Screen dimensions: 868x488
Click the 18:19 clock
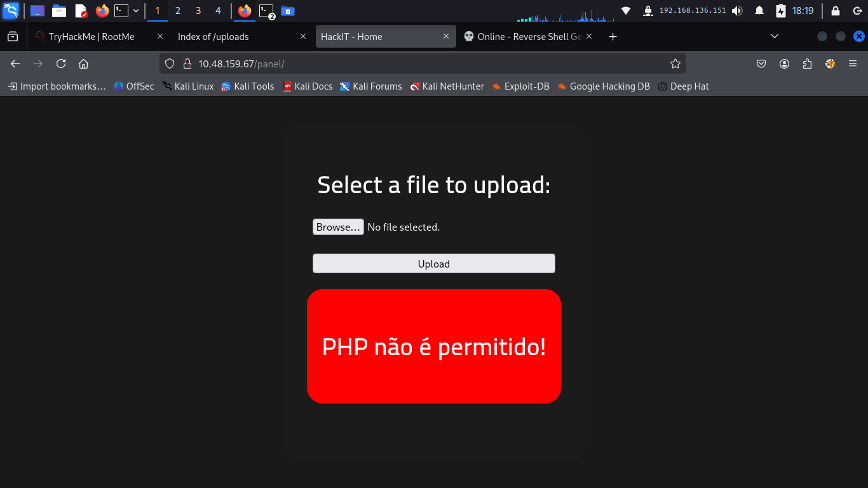tap(803, 11)
